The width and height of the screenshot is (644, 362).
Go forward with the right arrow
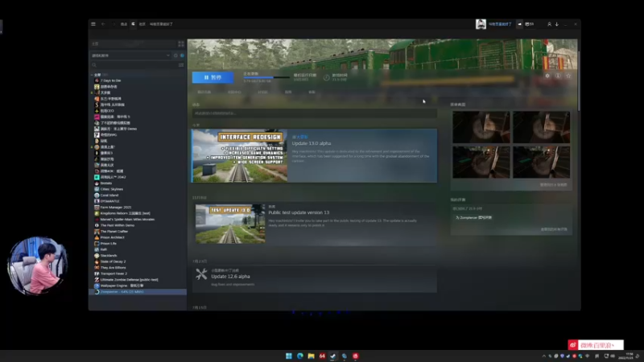coord(114,24)
